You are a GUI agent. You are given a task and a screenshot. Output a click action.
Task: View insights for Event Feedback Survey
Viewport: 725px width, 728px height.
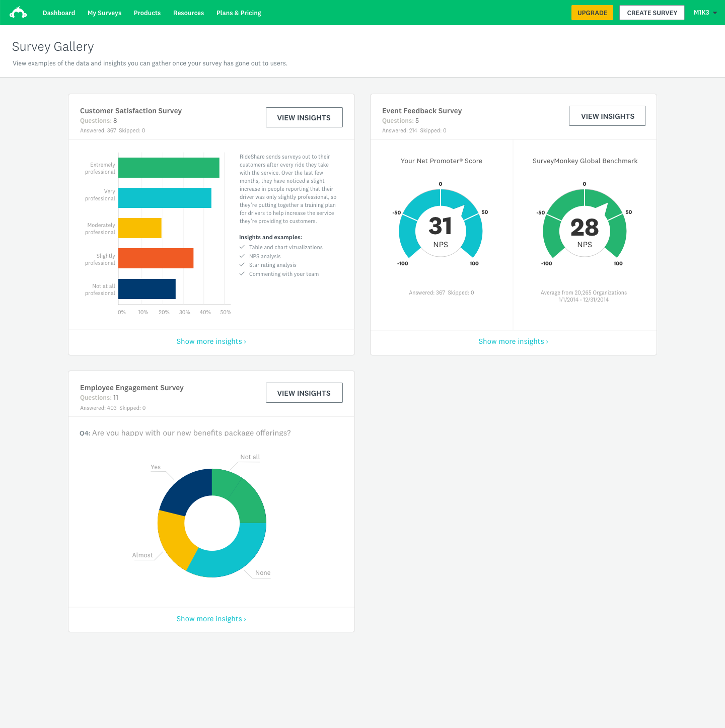[x=607, y=116]
